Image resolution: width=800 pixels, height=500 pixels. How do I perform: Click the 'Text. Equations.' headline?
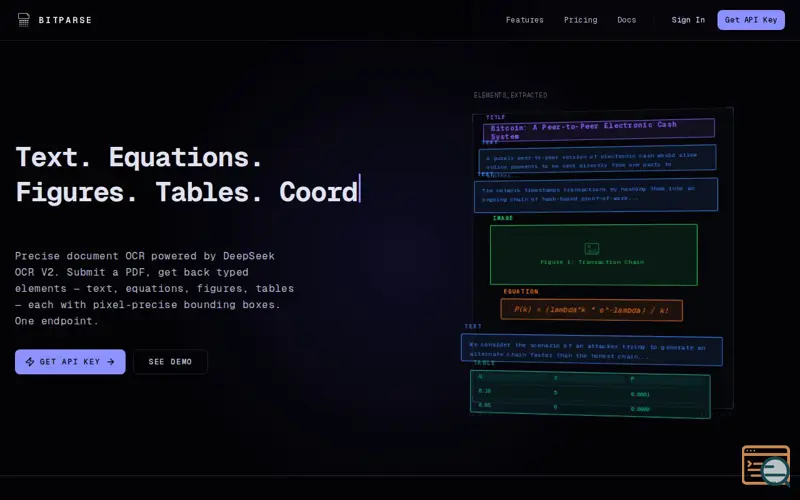(139, 157)
